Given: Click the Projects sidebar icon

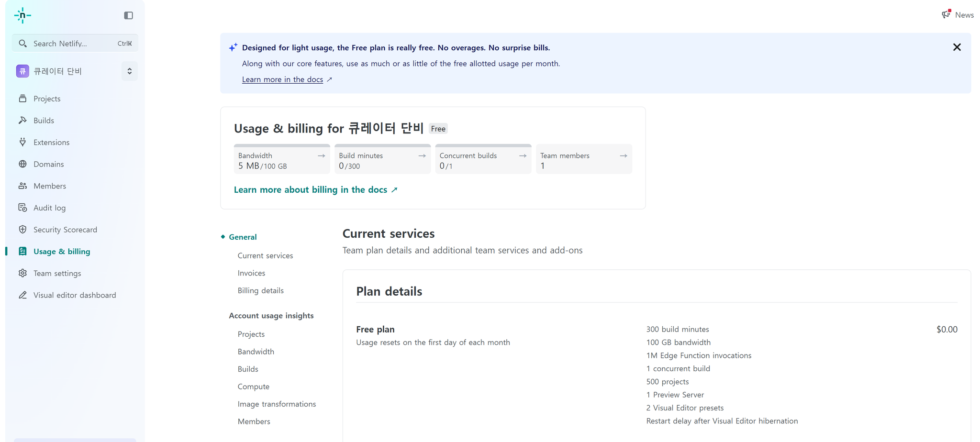Looking at the screenshot, I should 22,99.
